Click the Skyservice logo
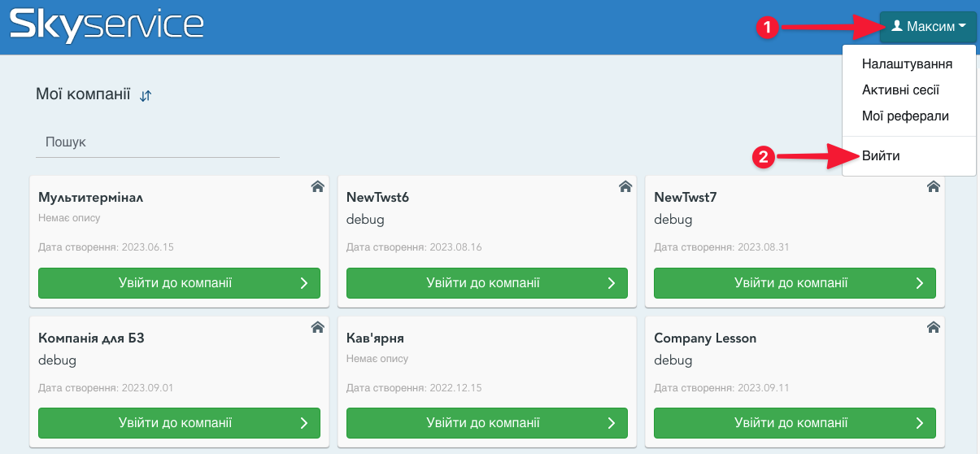Screen dimensions: 980x454 coord(107,26)
